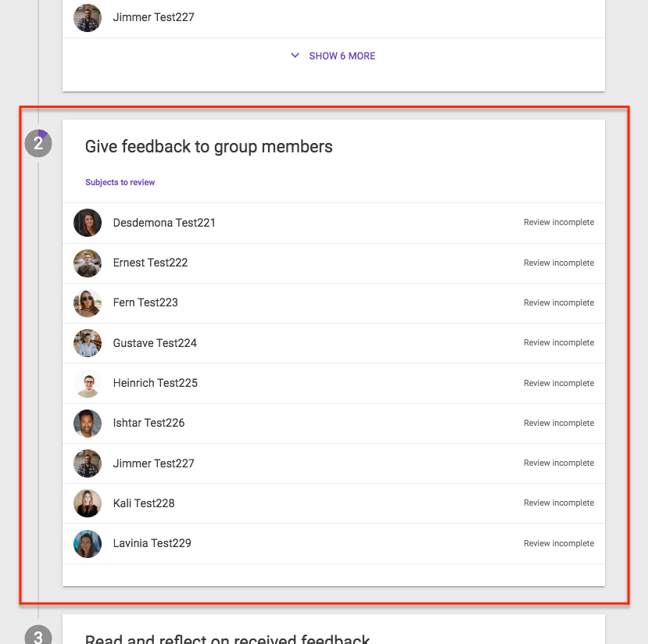Image resolution: width=648 pixels, height=644 pixels.
Task: Click Review incomplete status for Jimmer Test227
Action: (x=559, y=463)
